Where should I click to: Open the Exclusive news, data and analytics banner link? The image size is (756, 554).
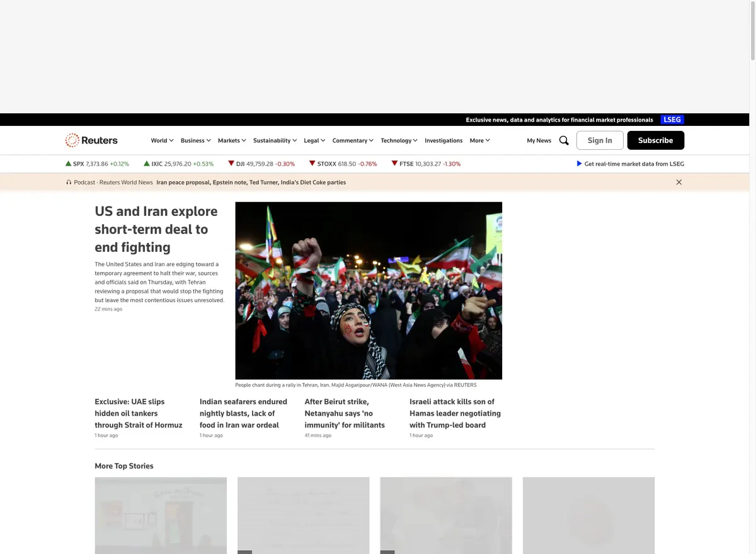pos(559,120)
